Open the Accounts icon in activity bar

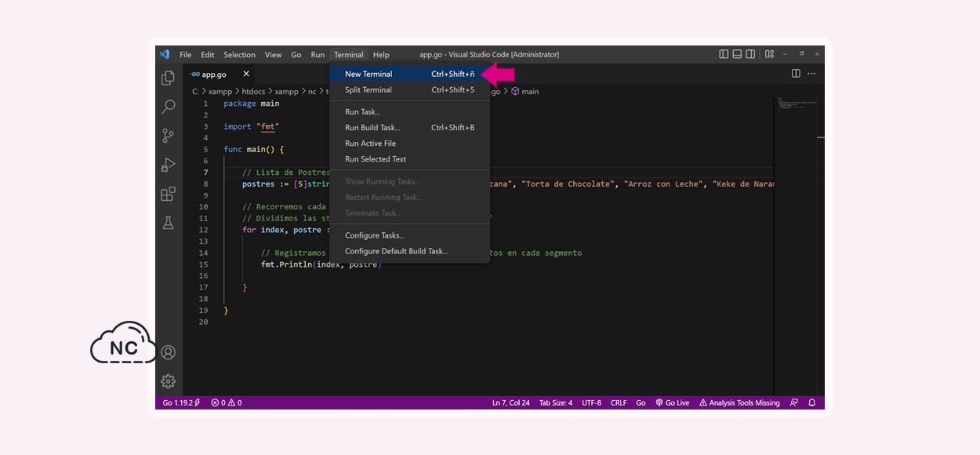click(x=168, y=352)
